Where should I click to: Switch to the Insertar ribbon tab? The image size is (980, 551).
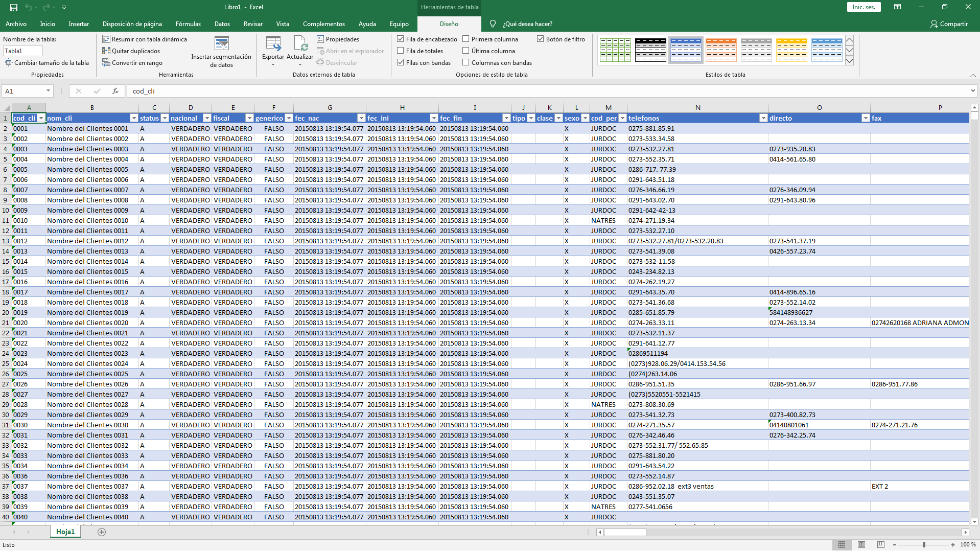pos(79,24)
